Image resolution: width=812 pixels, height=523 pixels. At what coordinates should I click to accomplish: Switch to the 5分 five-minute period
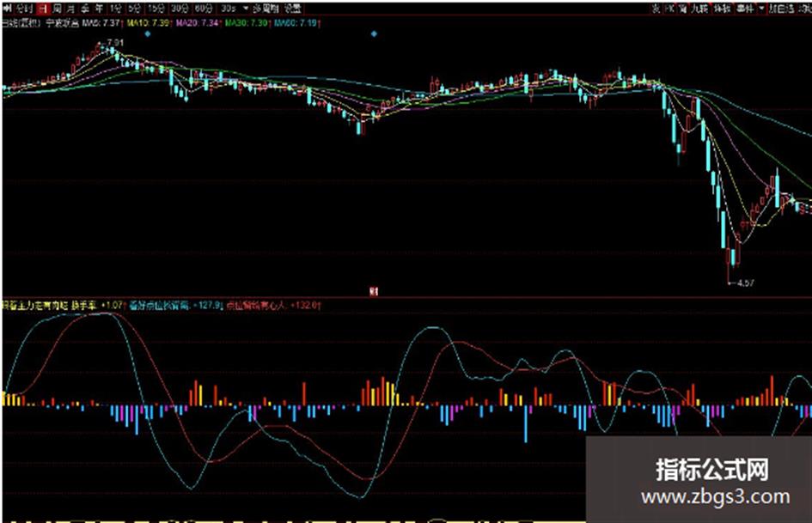(134, 9)
